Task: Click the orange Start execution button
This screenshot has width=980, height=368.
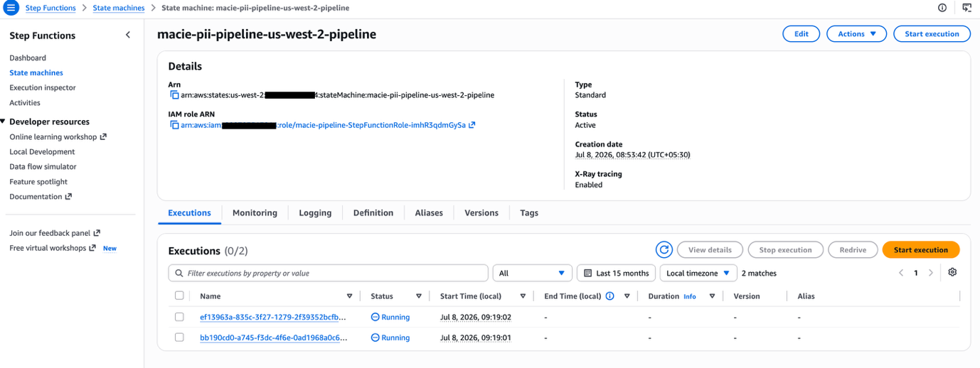Action: pos(920,250)
